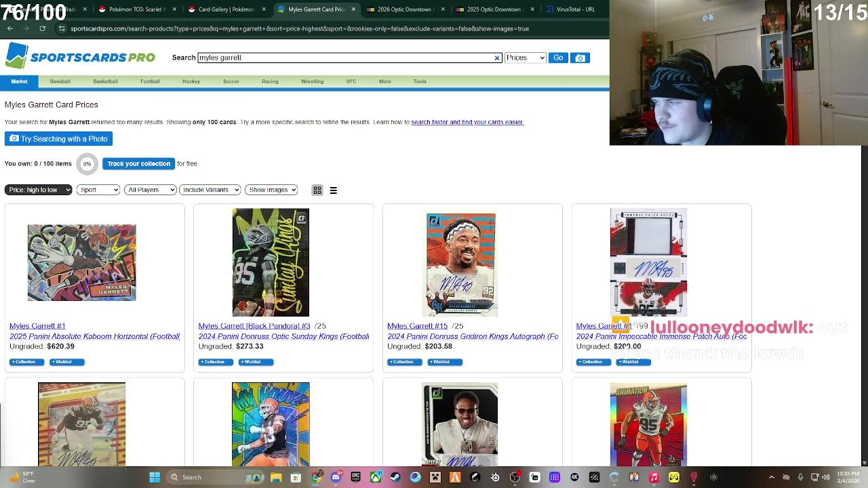Click Track your collection button
The height and width of the screenshot is (488, 868).
138,163
